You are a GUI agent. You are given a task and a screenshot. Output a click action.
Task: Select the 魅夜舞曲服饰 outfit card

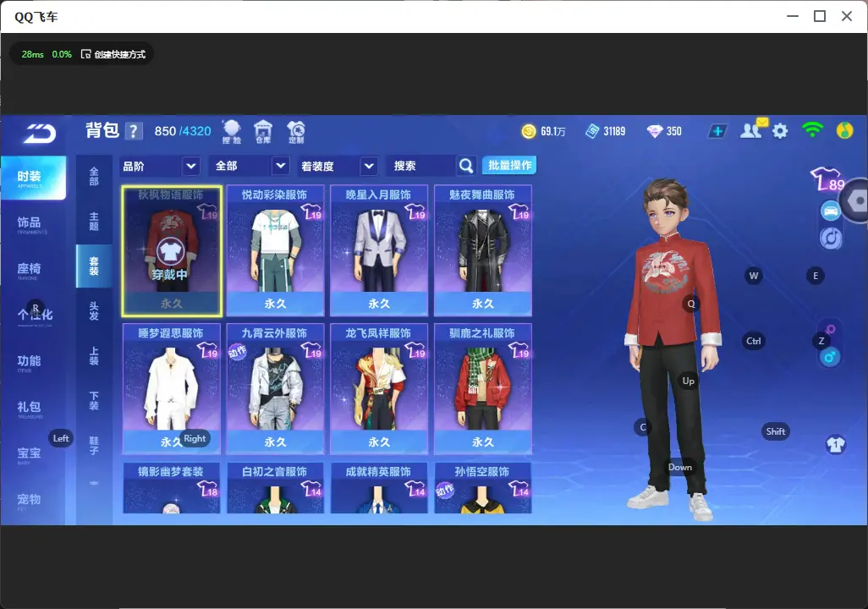(483, 251)
